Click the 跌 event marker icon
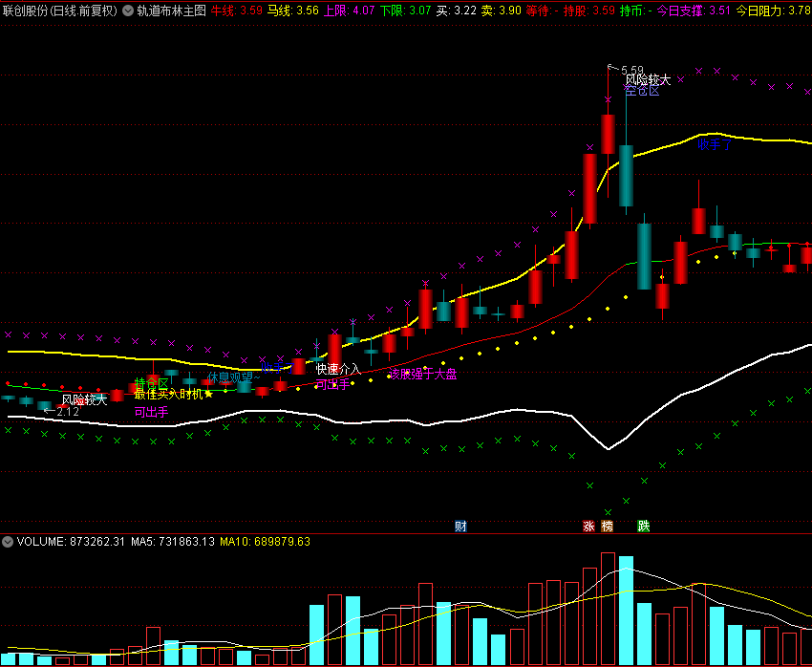The width and height of the screenshot is (812, 667). [643, 527]
